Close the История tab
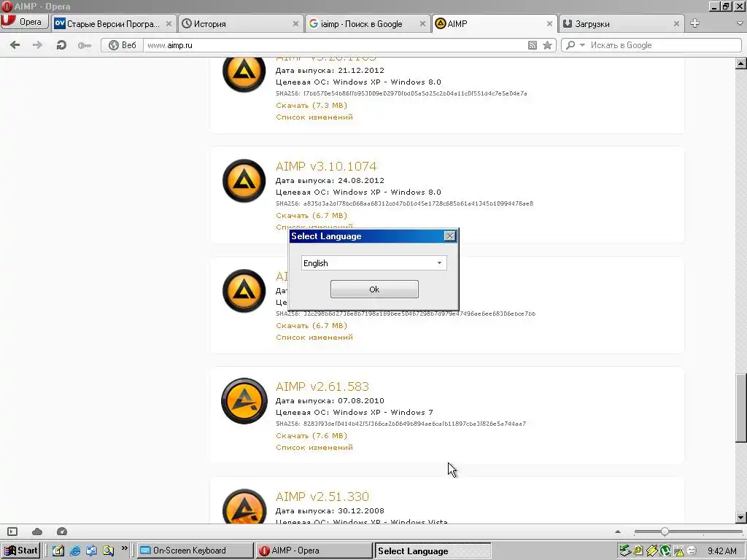The image size is (747, 560). point(295,24)
